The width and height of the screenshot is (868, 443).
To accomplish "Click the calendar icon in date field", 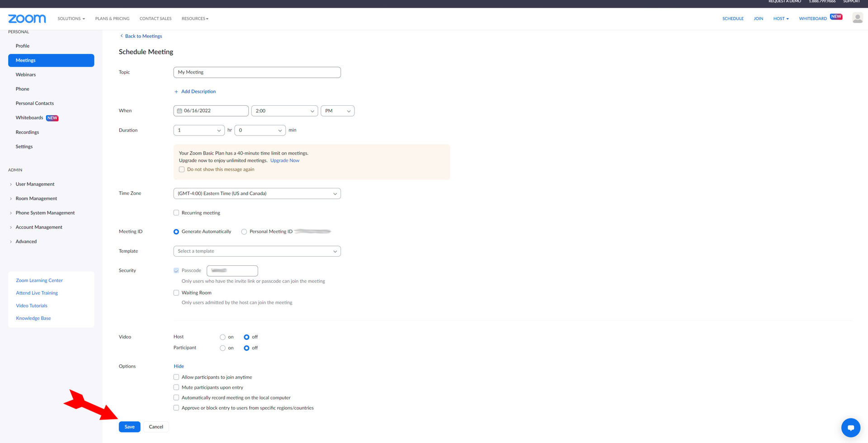I will click(x=179, y=111).
